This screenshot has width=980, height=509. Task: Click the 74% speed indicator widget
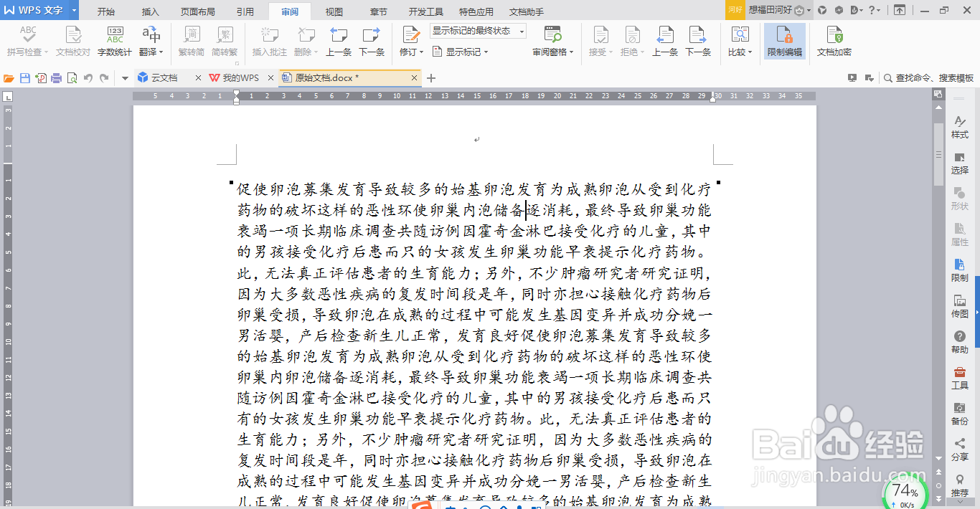(905, 492)
